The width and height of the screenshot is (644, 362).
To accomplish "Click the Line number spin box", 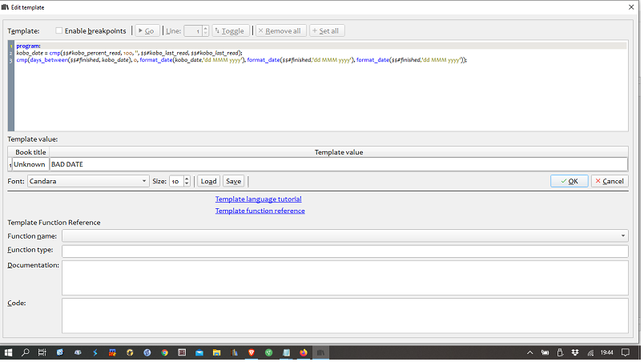I will coord(193,30).
